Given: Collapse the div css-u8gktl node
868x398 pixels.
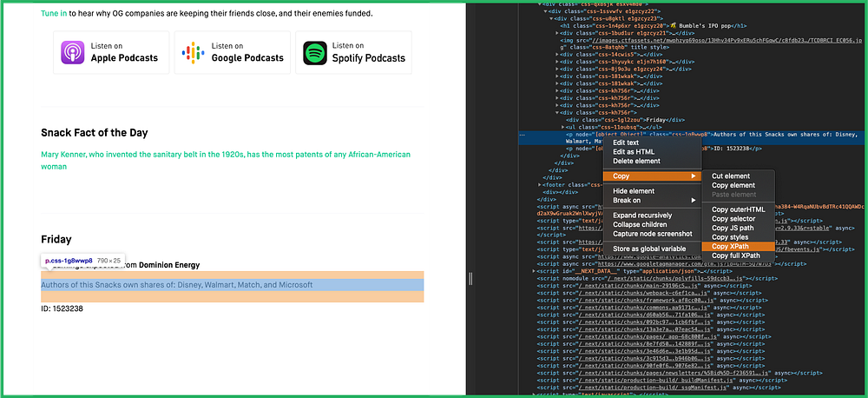Looking at the screenshot, I should [x=551, y=18].
